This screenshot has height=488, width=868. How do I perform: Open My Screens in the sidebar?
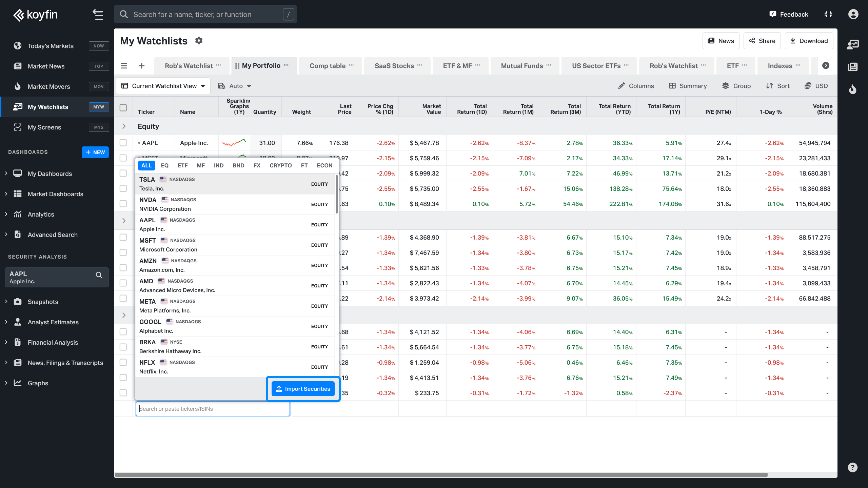(x=57, y=127)
